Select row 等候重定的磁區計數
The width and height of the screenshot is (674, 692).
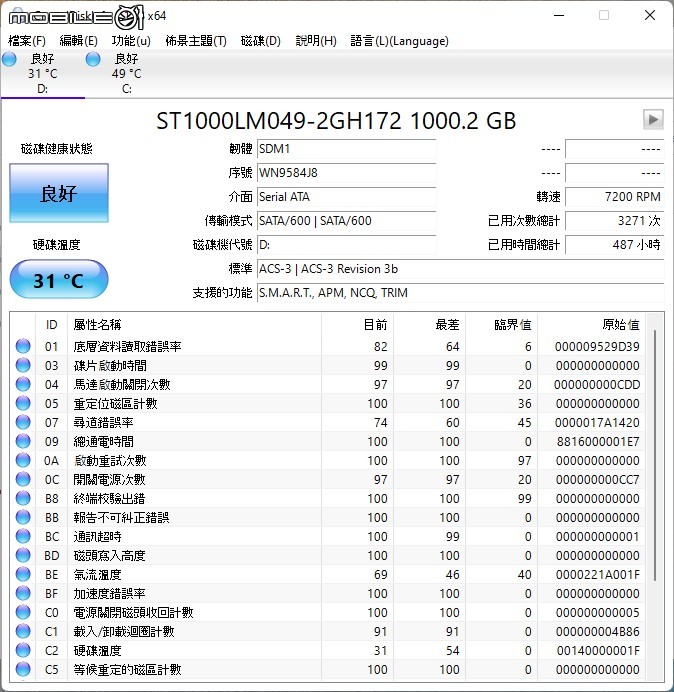click(x=327, y=669)
